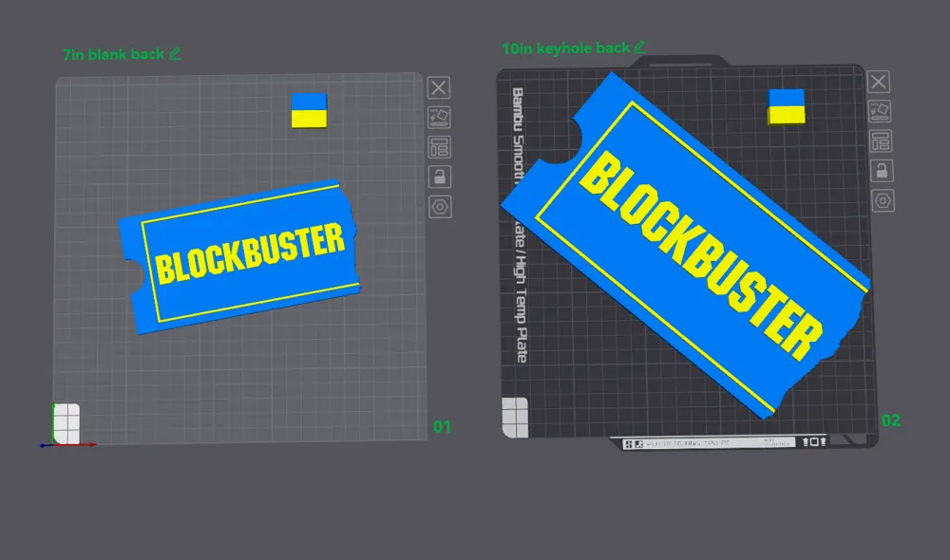This screenshot has height=560, width=950.
Task: Select the prime tower on plate 02
Action: 787,106
